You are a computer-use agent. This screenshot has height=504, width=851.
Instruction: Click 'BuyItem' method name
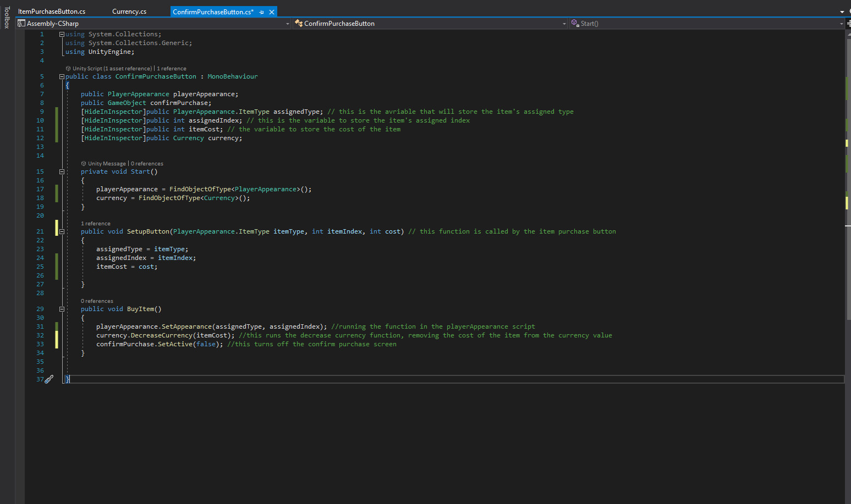[140, 309]
